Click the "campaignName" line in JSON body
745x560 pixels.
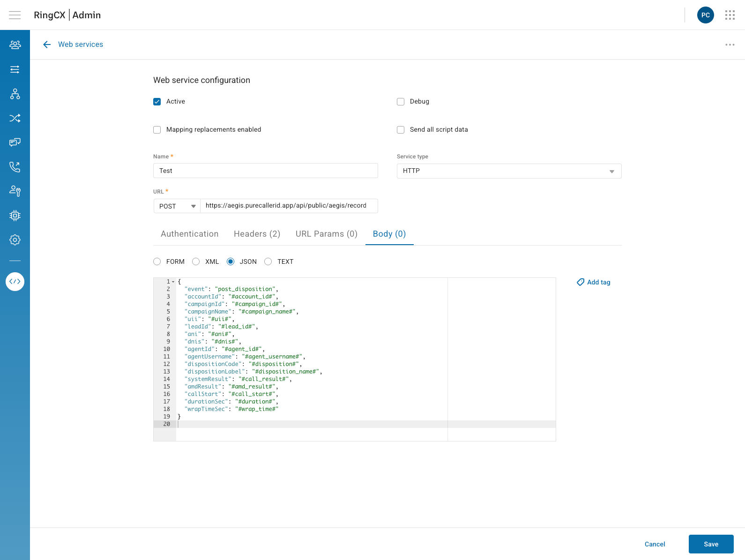pyautogui.click(x=242, y=312)
